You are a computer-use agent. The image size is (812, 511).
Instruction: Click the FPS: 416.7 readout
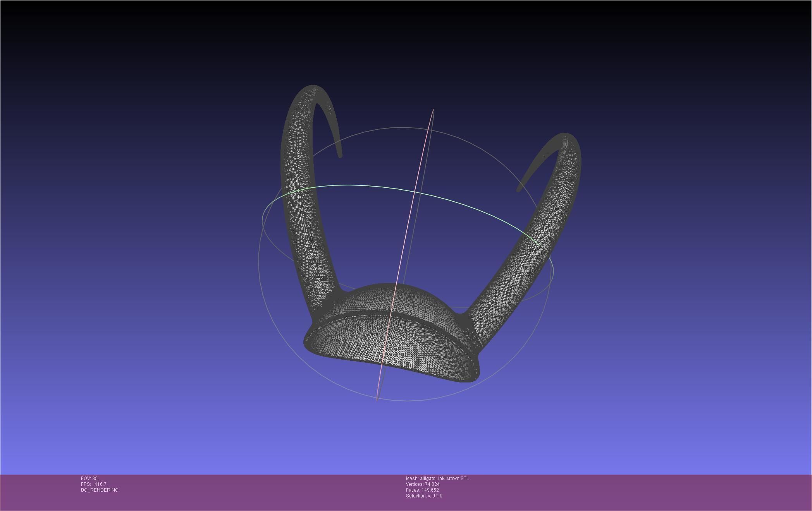point(93,484)
